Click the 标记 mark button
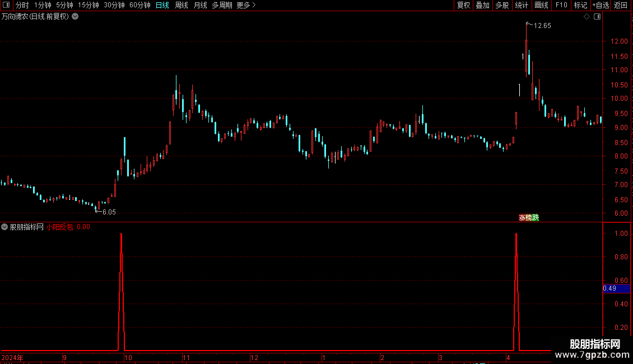Viewport: 633px width, 364px height. tap(580, 5)
